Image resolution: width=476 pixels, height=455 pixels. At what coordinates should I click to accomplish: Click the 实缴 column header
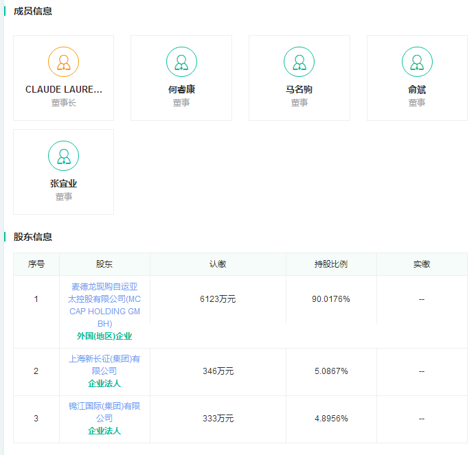[421, 264]
